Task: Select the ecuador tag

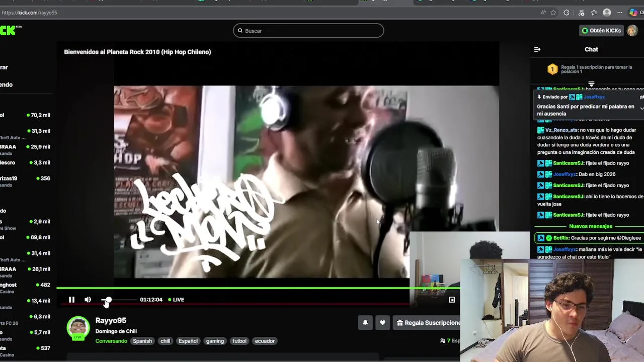Action: click(x=265, y=341)
